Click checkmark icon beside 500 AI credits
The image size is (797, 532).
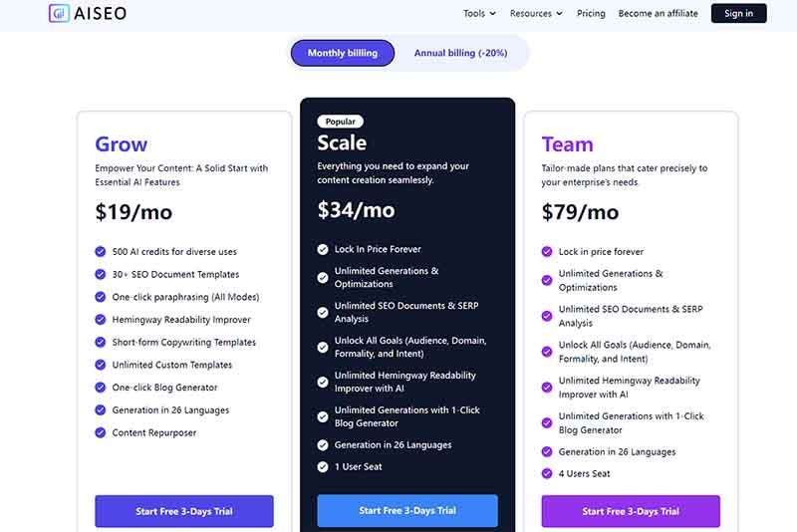pos(101,251)
